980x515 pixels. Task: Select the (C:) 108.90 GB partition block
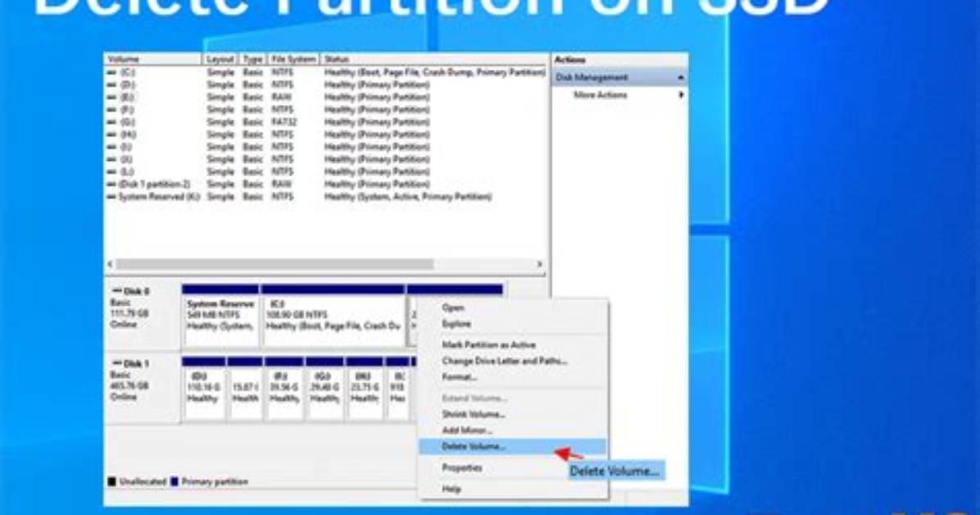point(333,316)
